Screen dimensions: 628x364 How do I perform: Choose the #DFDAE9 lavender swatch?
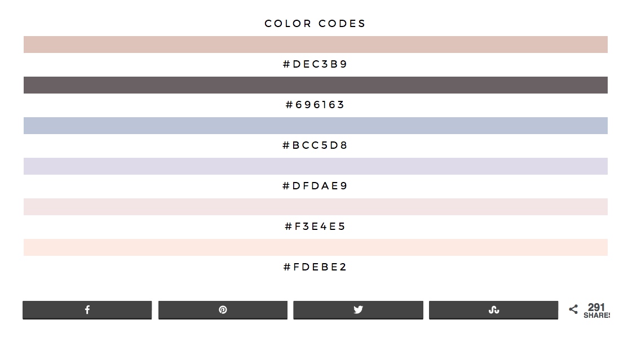pyautogui.click(x=316, y=166)
